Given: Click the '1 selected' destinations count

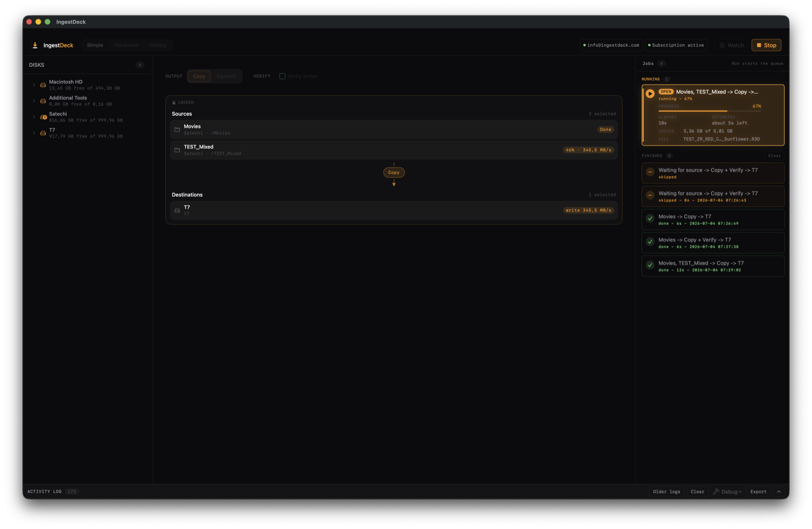Looking at the screenshot, I should [602, 195].
